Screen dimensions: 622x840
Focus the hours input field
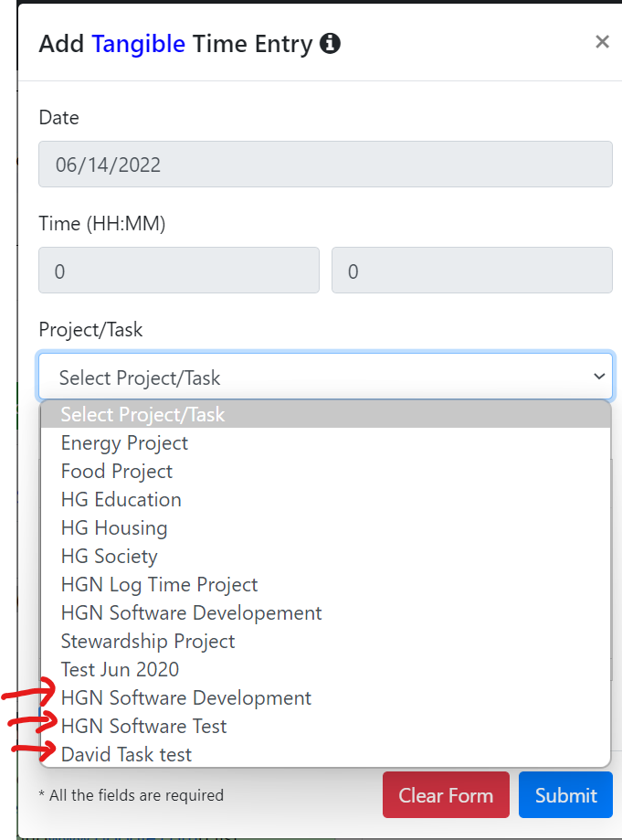tap(179, 271)
